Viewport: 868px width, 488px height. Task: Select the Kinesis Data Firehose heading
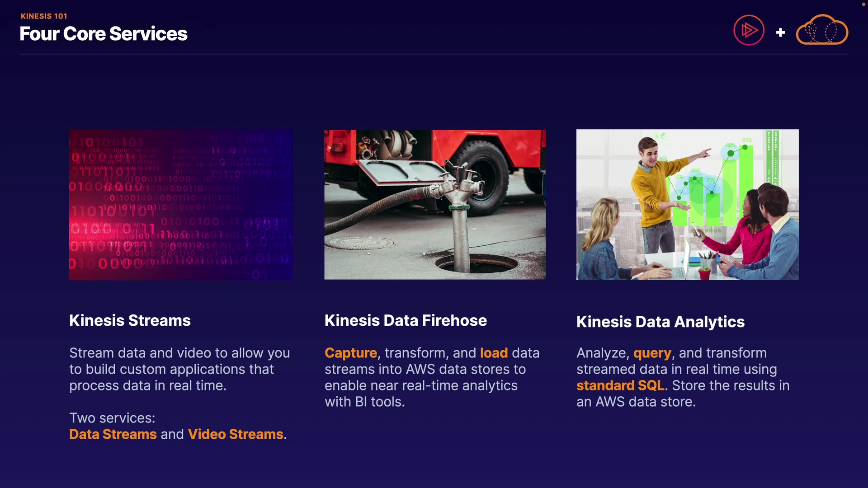406,320
